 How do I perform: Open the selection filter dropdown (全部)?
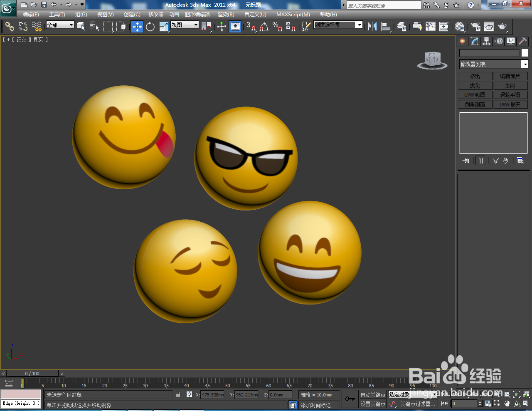[x=60, y=25]
